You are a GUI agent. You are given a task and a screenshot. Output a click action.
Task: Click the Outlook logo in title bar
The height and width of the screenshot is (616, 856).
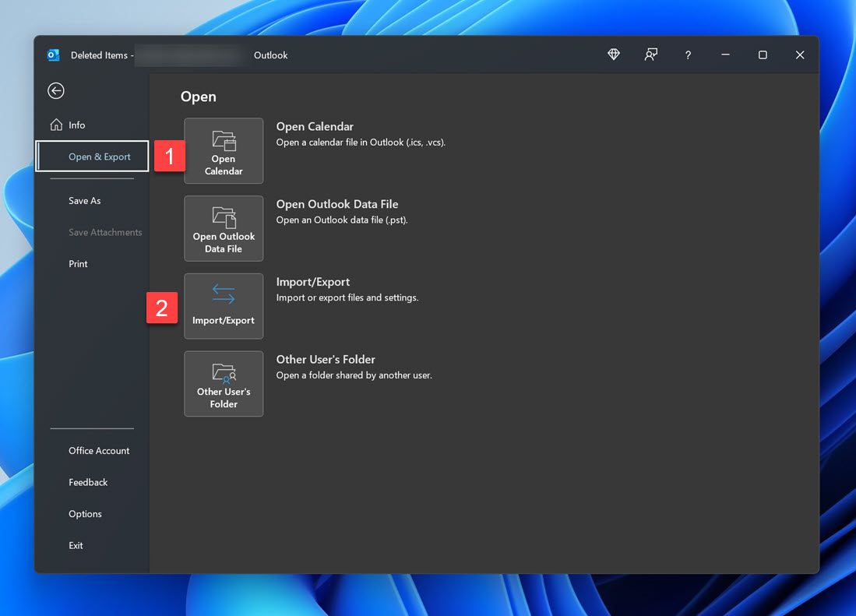pyautogui.click(x=53, y=55)
